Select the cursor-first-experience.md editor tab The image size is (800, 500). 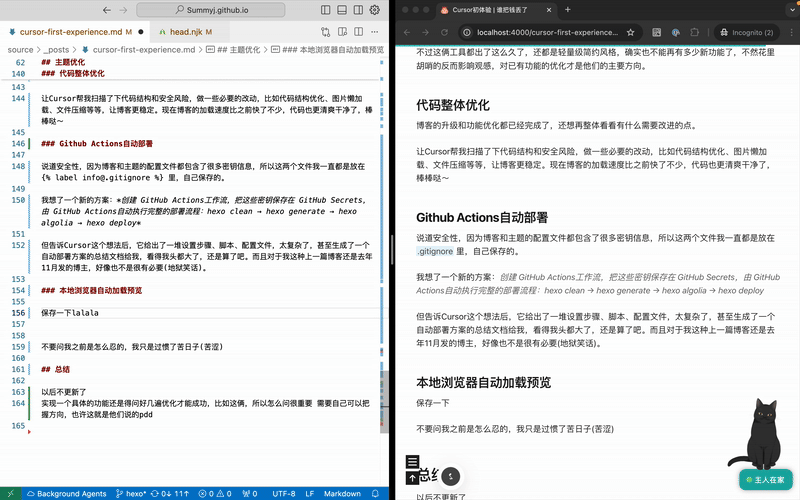point(68,32)
